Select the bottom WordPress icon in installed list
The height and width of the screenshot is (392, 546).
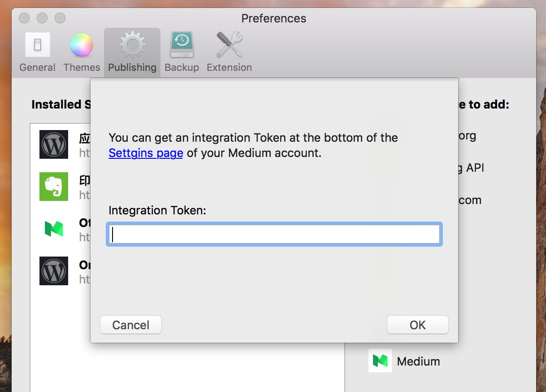coord(54,271)
